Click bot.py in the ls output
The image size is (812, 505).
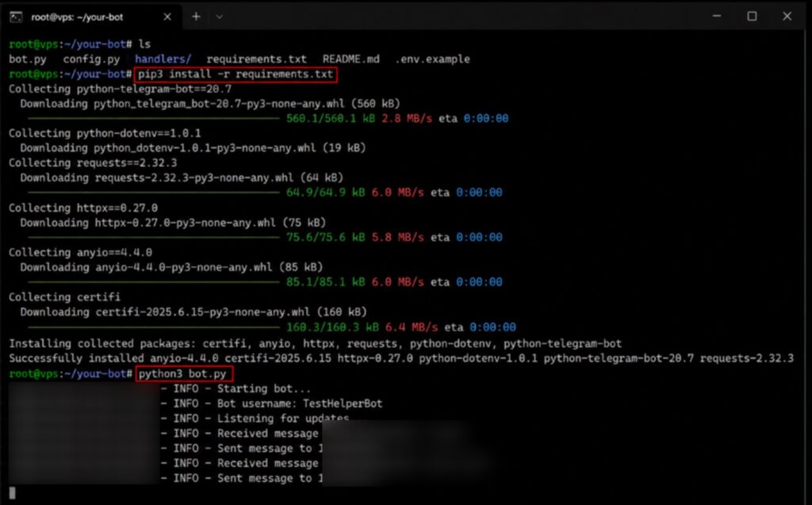point(28,59)
